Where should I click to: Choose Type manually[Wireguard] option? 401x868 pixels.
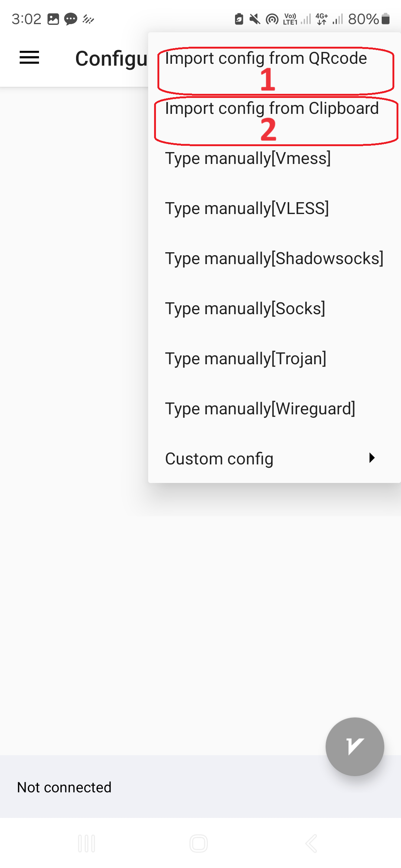(x=260, y=409)
